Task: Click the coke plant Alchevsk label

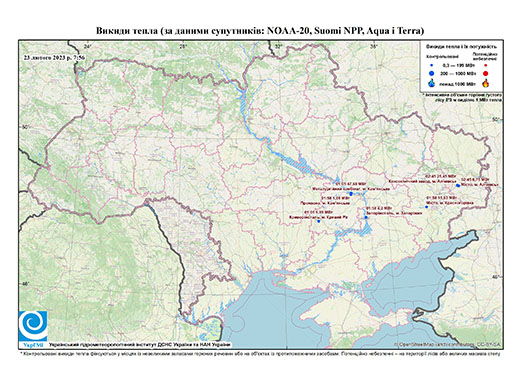Action: (x=423, y=181)
